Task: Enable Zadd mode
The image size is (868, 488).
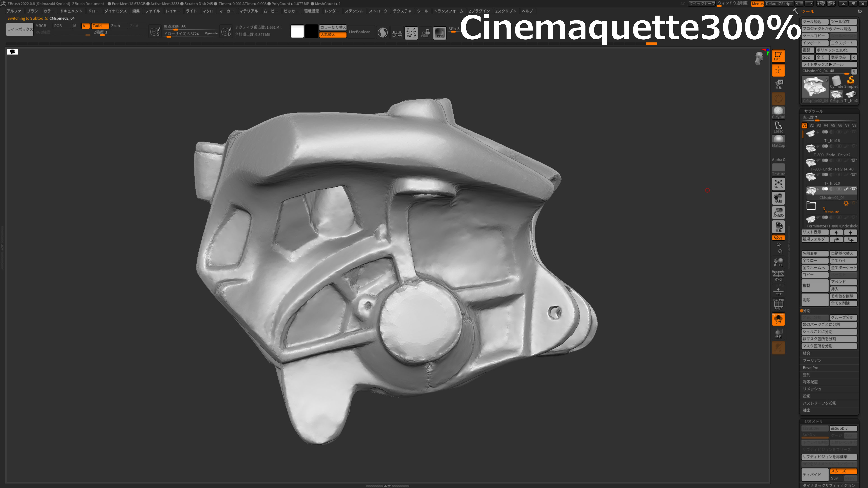Action: [x=100, y=26]
